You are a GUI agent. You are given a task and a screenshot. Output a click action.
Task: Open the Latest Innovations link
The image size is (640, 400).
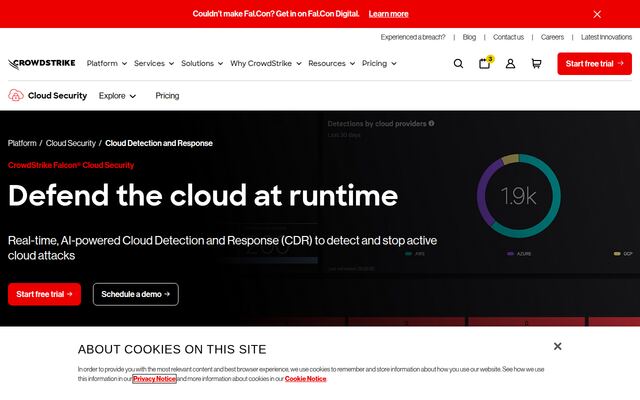pyautogui.click(x=606, y=37)
